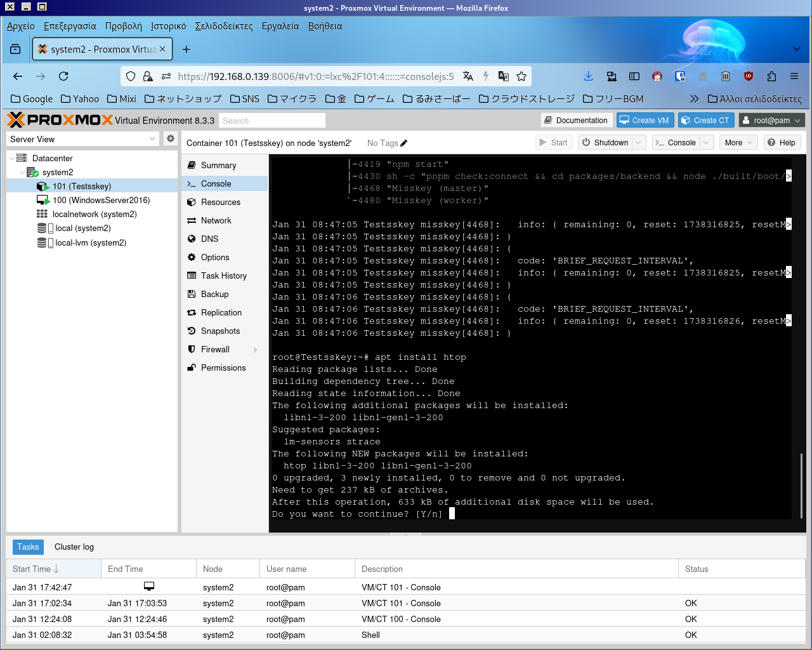
Task: Open the Ιστορικό (History) menu
Action: (169, 26)
